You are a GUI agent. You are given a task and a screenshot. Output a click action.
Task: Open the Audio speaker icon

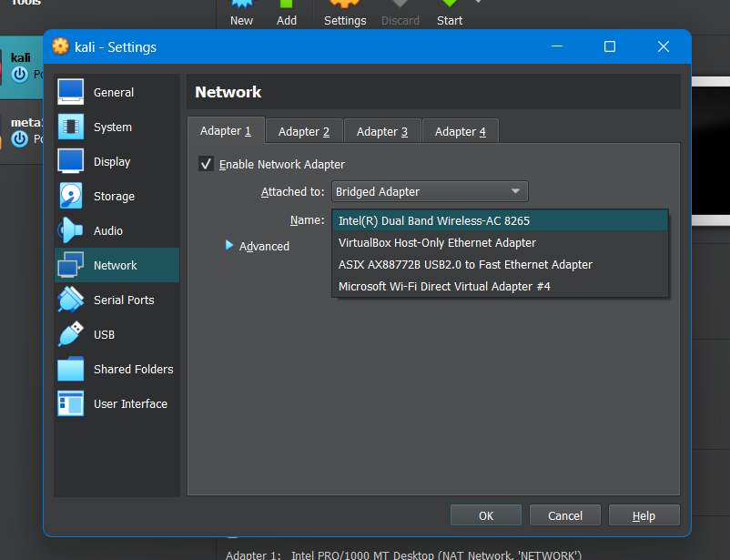pyautogui.click(x=71, y=230)
